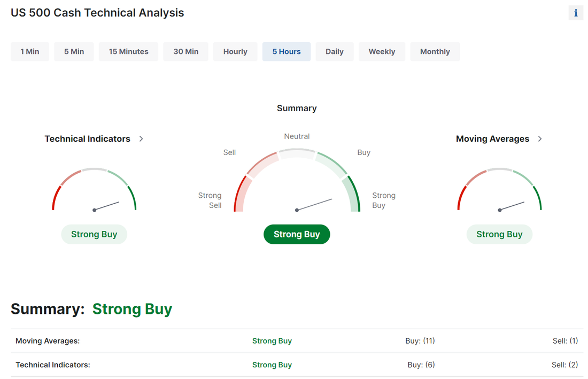Expand Technical Indicators chevron arrow

pos(141,139)
